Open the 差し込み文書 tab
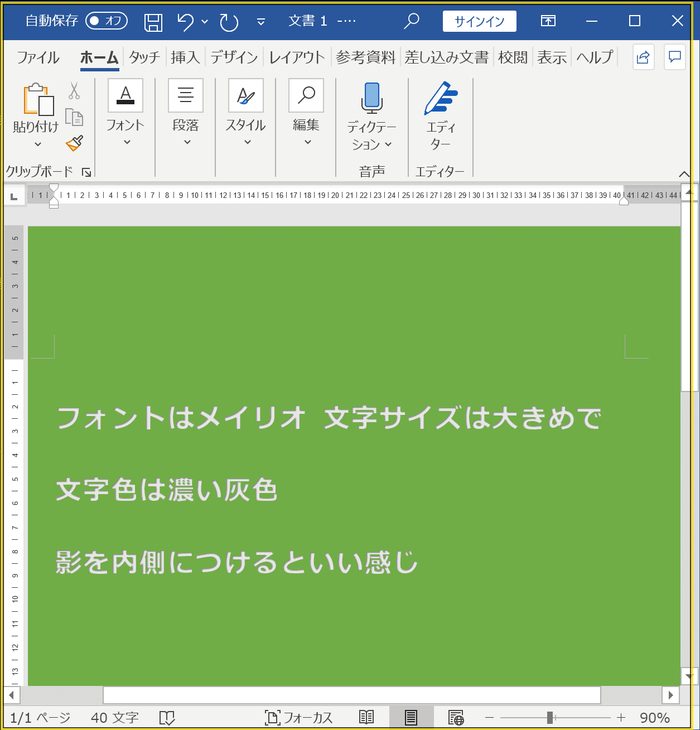 pyautogui.click(x=447, y=57)
